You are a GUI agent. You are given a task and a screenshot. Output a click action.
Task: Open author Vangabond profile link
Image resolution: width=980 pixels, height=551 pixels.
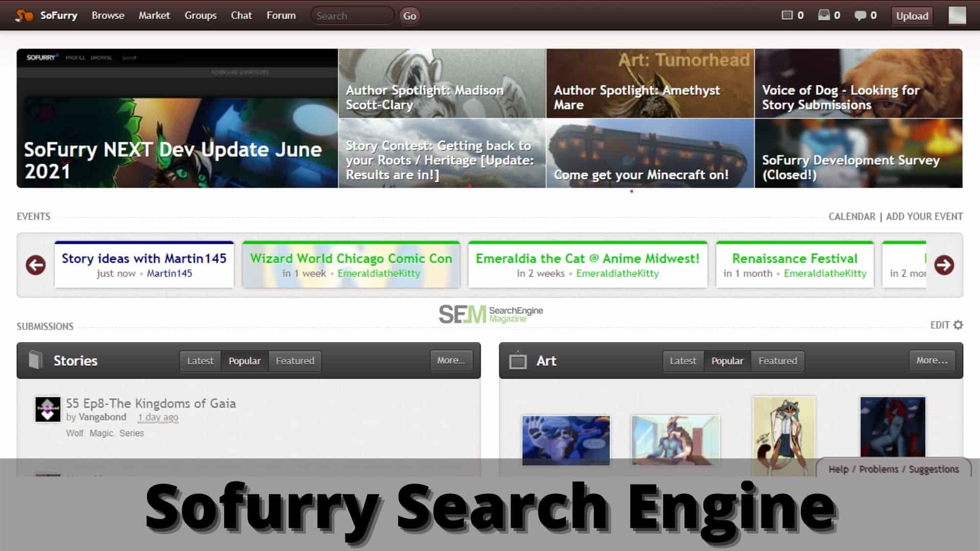pyautogui.click(x=103, y=417)
